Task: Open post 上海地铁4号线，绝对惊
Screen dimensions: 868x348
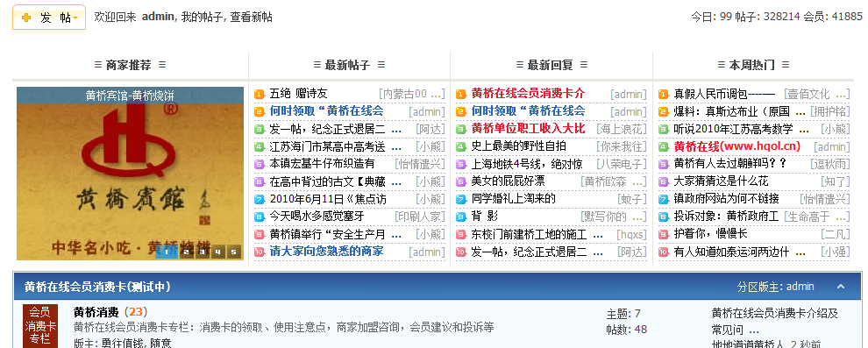Action: pos(526,164)
